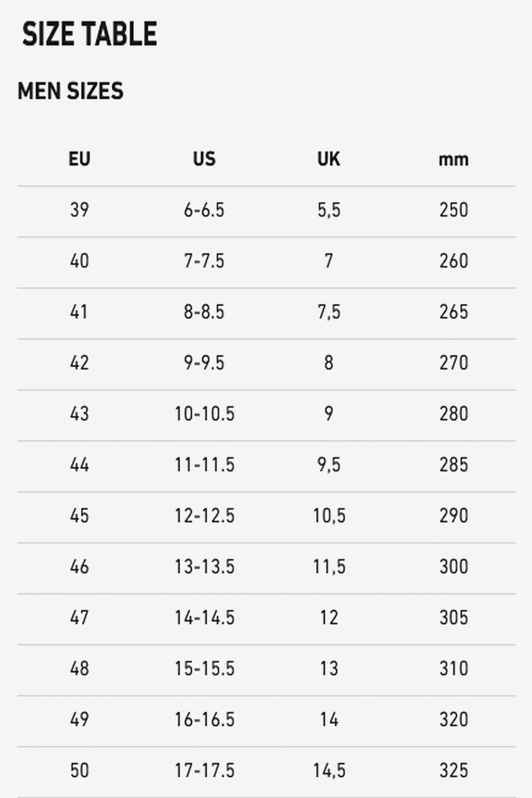Select the UK column header
Image resolution: width=532 pixels, height=798 pixels.
[329, 159]
